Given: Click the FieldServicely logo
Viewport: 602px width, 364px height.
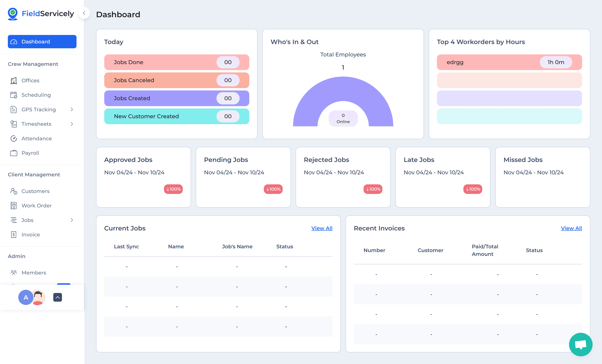Looking at the screenshot, I should [x=41, y=14].
